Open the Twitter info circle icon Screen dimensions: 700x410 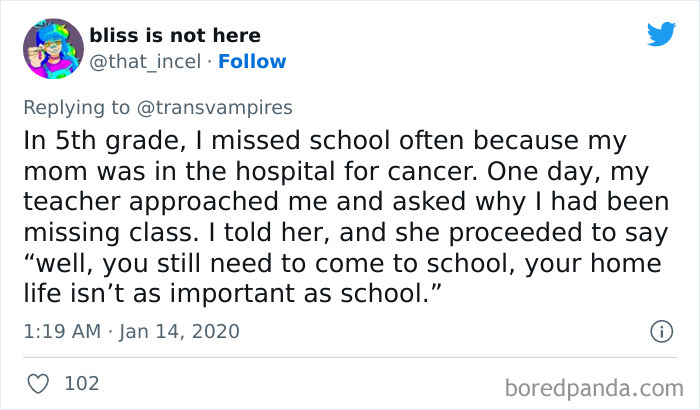coord(660,331)
